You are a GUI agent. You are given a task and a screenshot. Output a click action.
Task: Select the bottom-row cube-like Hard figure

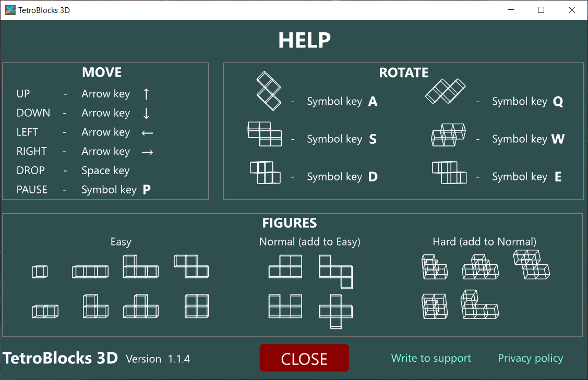[x=435, y=306]
